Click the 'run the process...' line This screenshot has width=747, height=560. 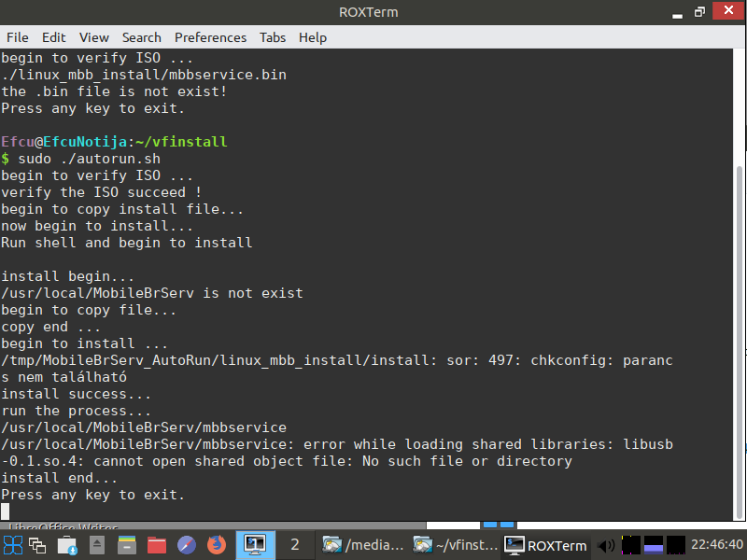[77, 411]
